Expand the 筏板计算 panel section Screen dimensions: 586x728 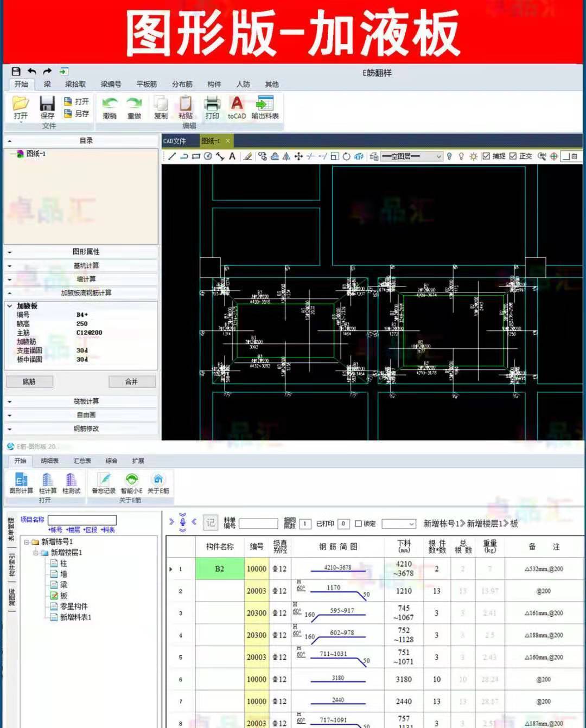(81, 401)
